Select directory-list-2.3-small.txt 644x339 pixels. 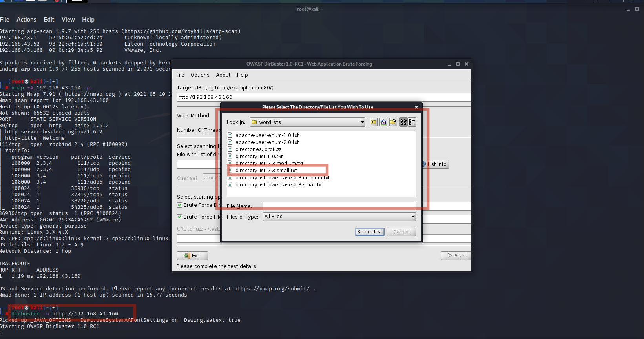pyautogui.click(x=266, y=171)
